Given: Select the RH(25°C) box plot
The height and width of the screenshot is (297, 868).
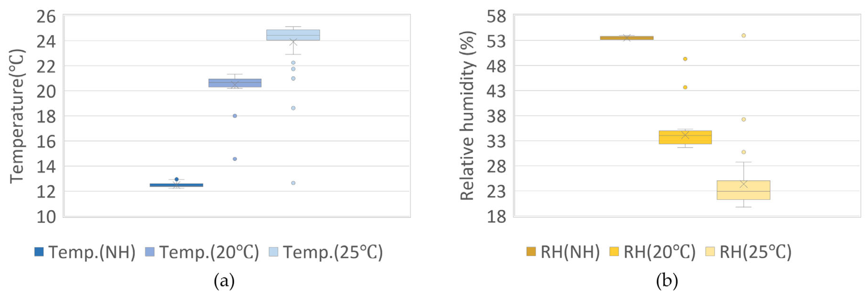Looking at the screenshot, I should (743, 190).
